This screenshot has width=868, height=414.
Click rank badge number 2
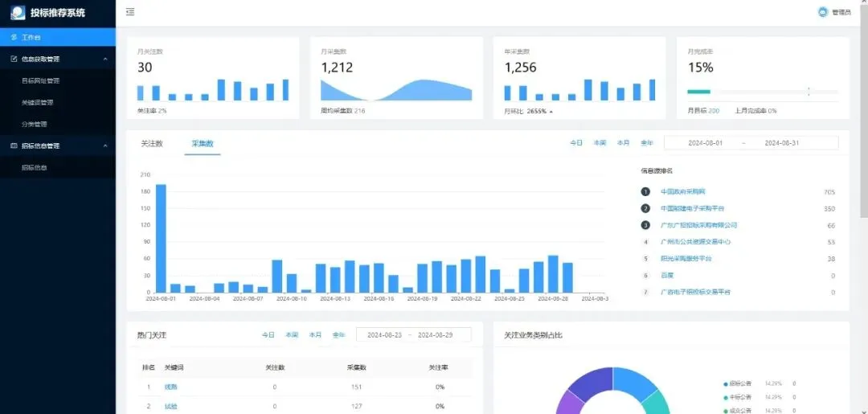coord(645,208)
